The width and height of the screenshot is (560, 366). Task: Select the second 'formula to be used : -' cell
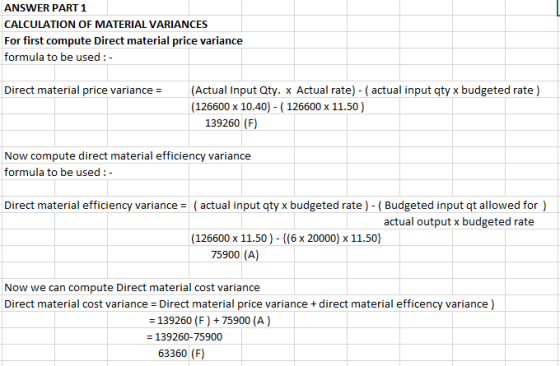58,172
